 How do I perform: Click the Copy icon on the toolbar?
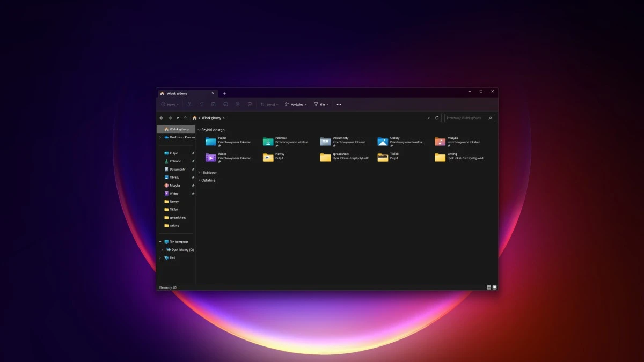(201, 104)
